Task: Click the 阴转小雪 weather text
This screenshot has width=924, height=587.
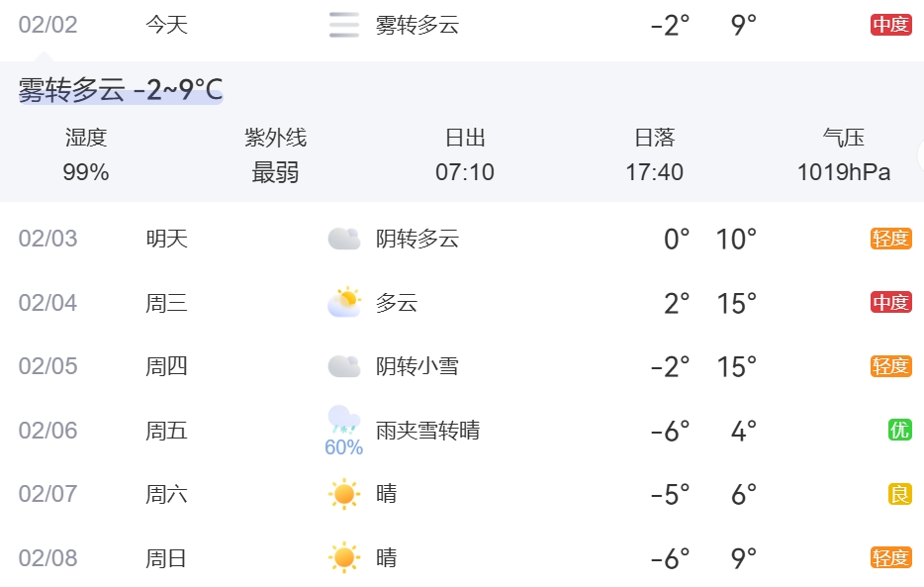Action: [417, 367]
